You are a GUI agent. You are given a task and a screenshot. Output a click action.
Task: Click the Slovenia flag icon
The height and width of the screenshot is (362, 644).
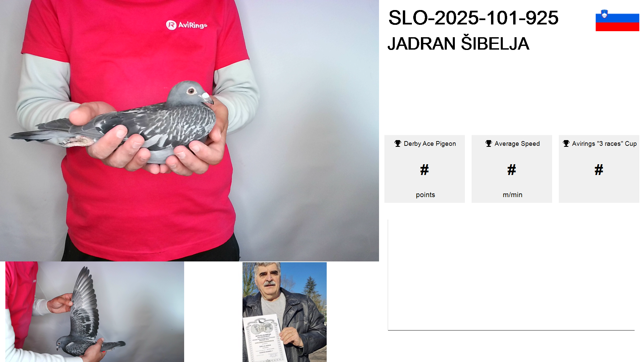pyautogui.click(x=617, y=20)
